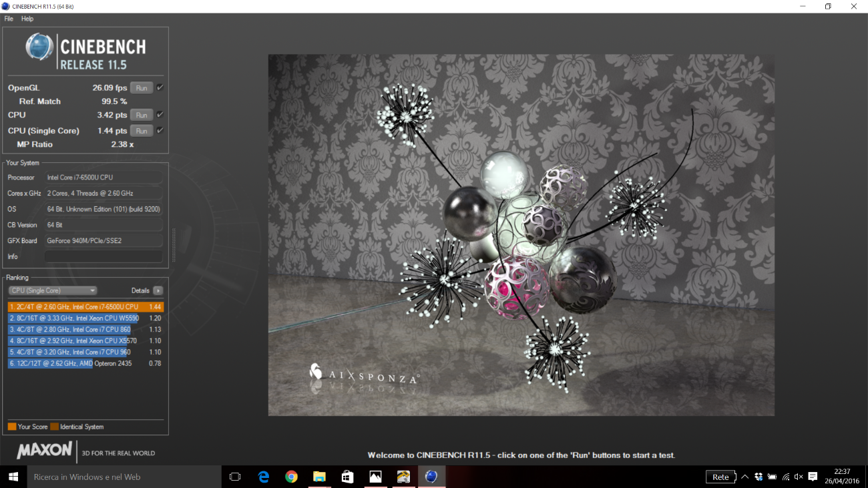Click the Windows search box
The image size is (868, 488).
tap(124, 477)
